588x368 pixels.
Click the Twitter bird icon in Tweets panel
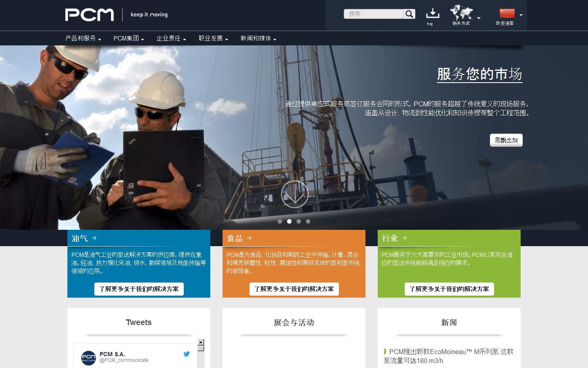187,354
